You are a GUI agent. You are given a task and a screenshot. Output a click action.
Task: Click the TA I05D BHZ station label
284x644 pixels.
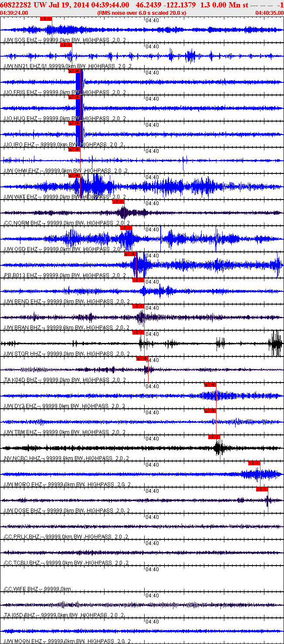pyautogui.click(x=20, y=615)
